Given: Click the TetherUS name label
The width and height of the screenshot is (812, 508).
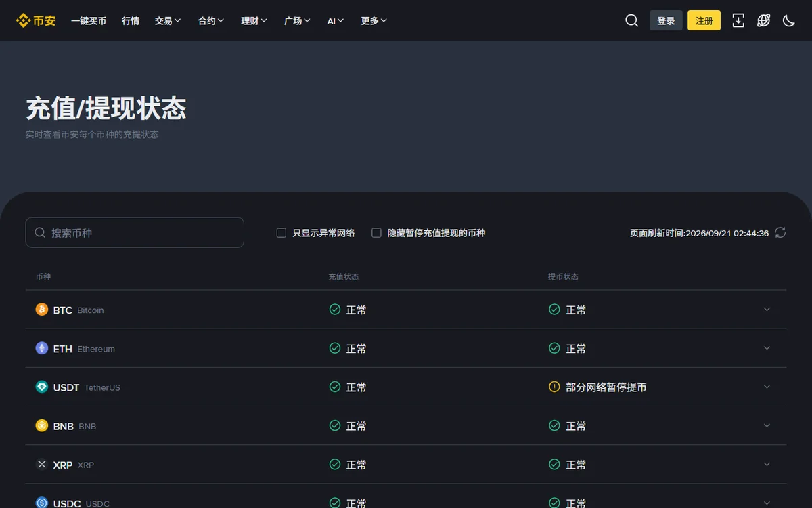Looking at the screenshot, I should tap(102, 387).
